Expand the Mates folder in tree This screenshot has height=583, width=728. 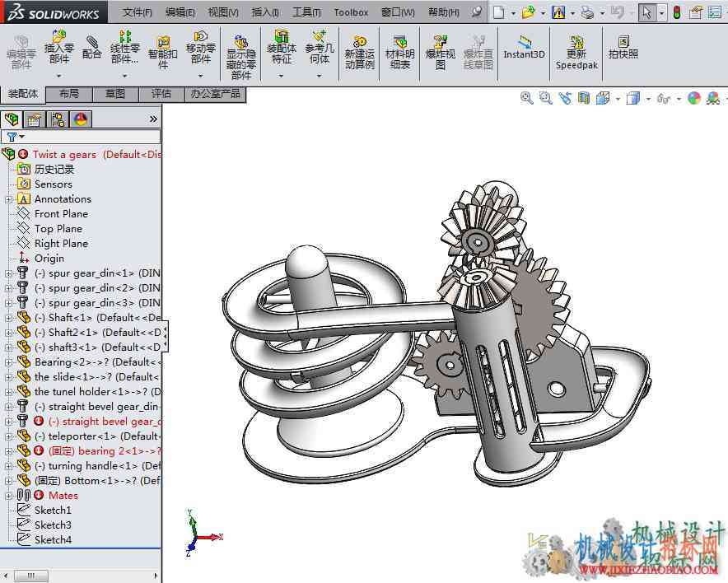point(8,496)
